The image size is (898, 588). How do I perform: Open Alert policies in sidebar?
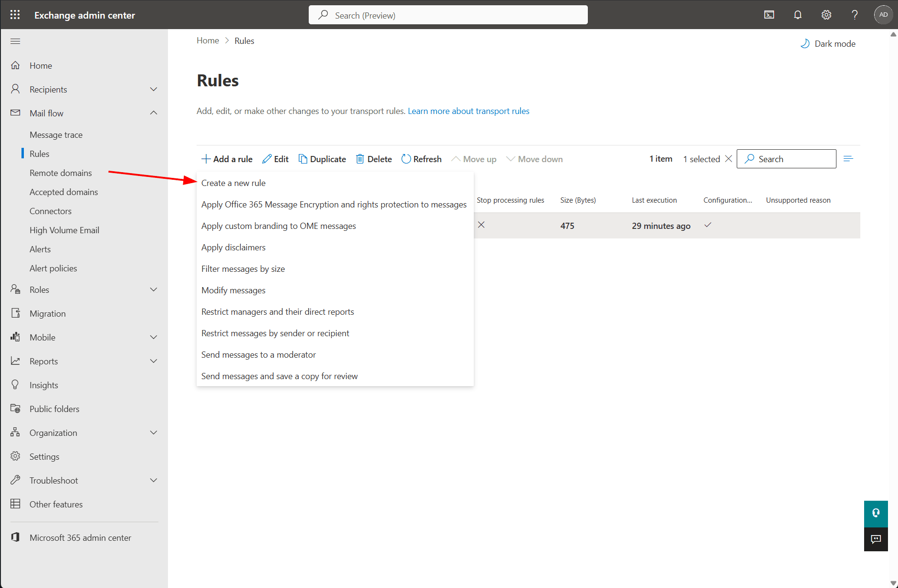coord(53,268)
